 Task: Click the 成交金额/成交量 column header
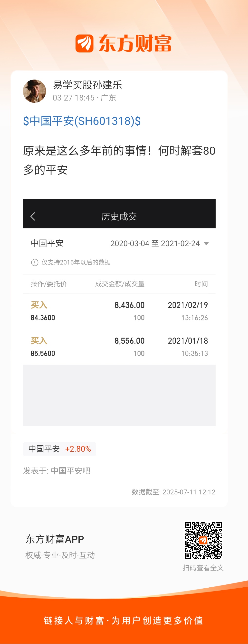(x=120, y=284)
